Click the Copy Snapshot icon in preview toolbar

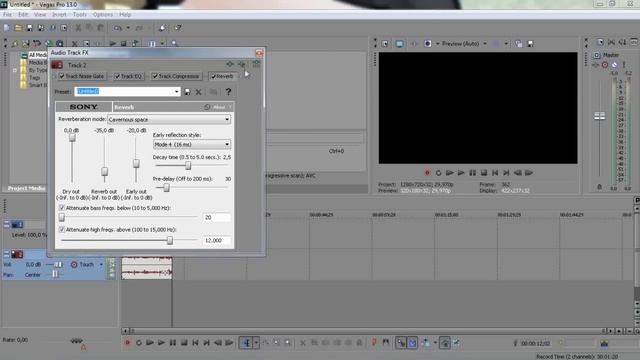519,43
